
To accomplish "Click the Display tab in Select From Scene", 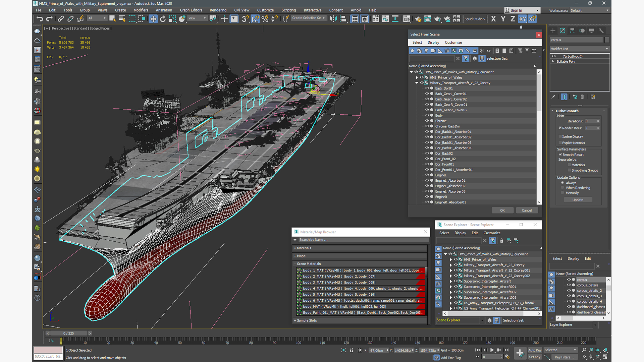I will point(433,42).
